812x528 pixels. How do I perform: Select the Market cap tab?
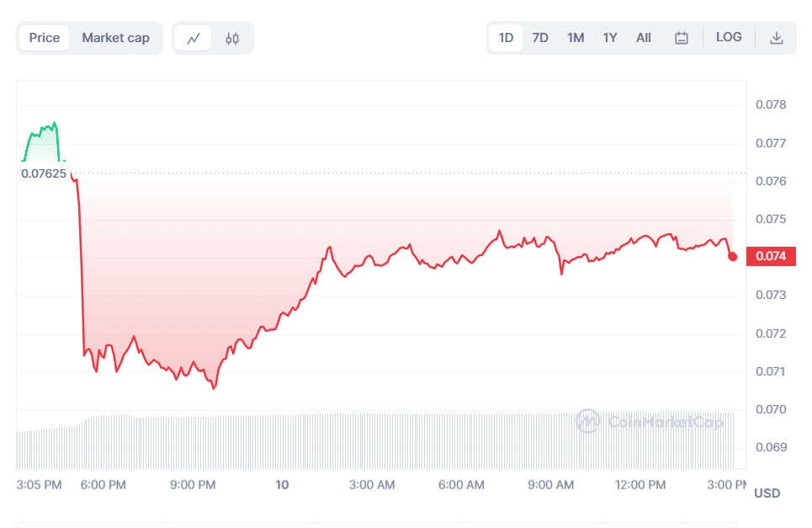tap(115, 38)
